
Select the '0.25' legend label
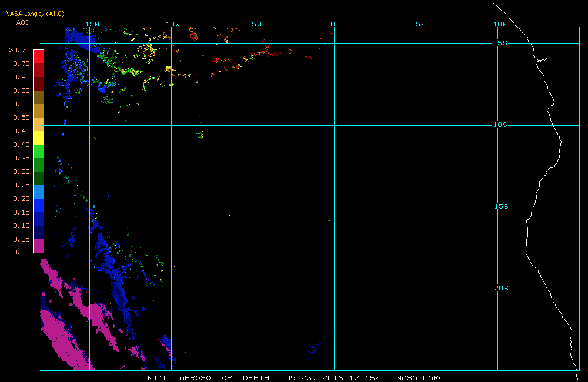point(21,185)
